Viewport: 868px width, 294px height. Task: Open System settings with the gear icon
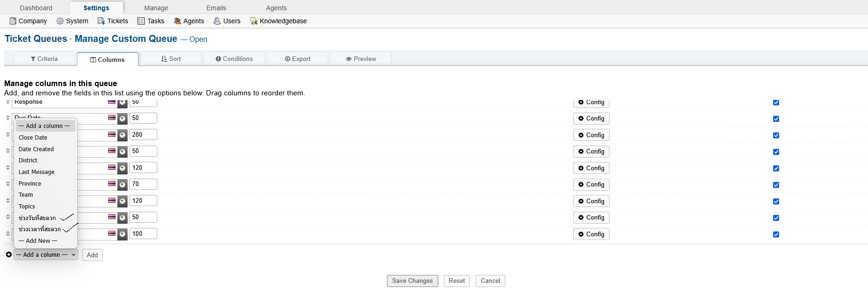[72, 21]
